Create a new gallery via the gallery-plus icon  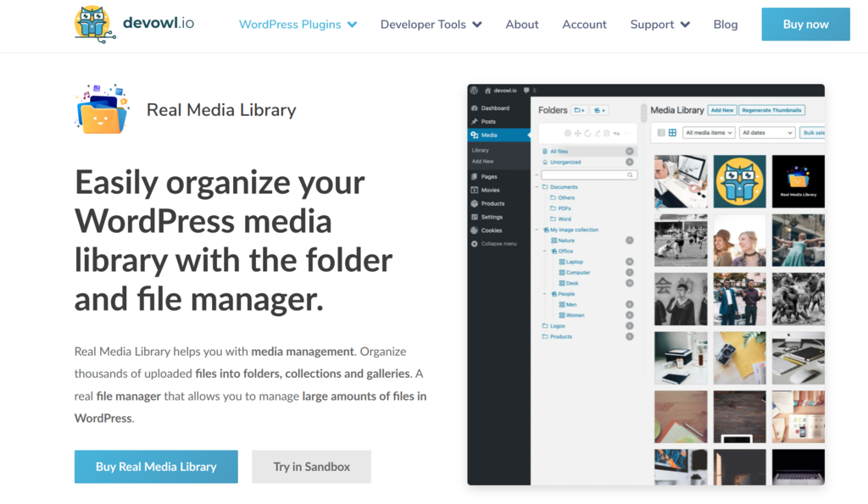point(599,110)
